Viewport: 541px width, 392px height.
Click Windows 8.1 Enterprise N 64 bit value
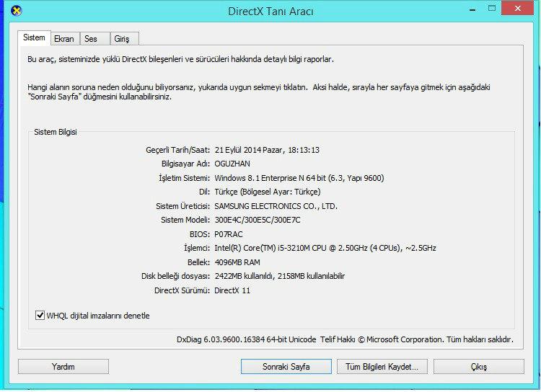299,178
